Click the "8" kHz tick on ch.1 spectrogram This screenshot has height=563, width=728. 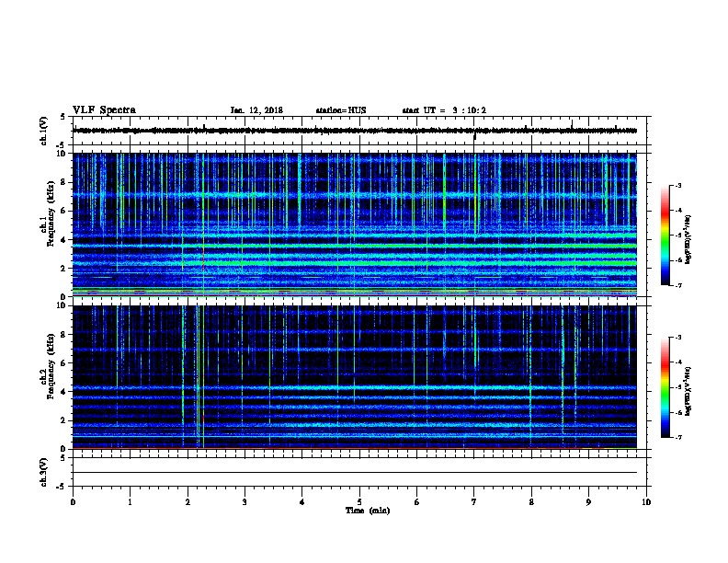pyautogui.click(x=64, y=182)
